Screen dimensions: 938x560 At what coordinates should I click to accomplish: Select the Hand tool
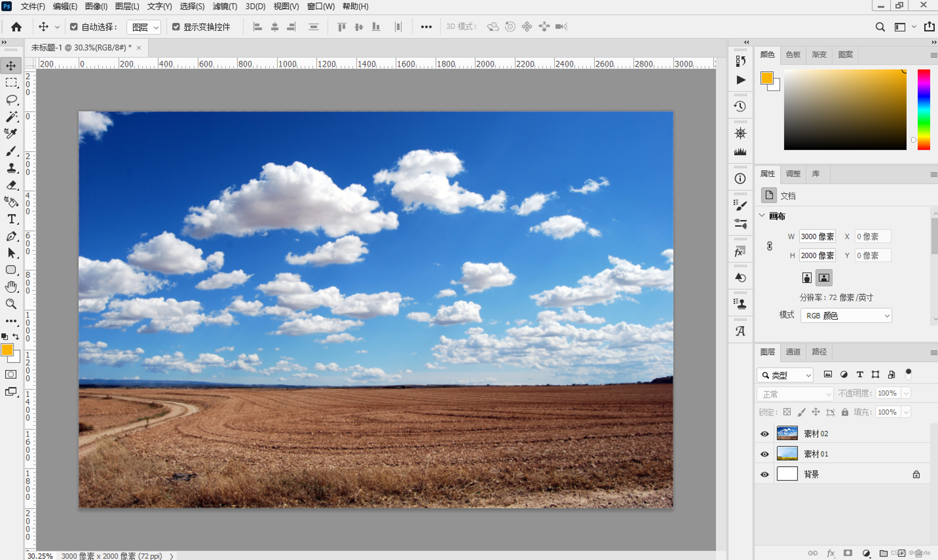tap(11, 287)
